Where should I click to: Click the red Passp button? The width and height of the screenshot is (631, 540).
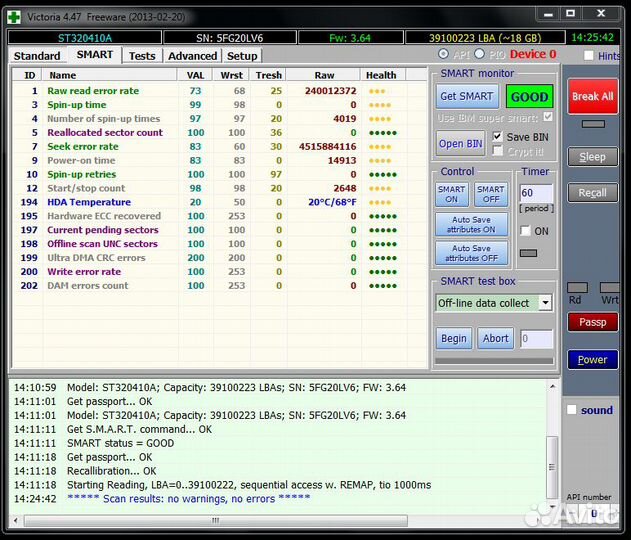click(x=592, y=322)
